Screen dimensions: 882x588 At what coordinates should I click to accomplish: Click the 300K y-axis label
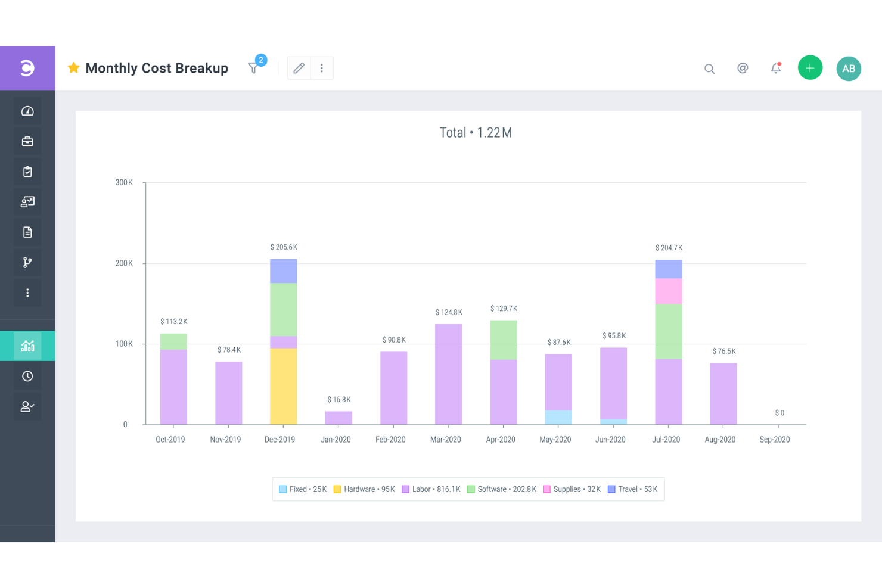124,182
